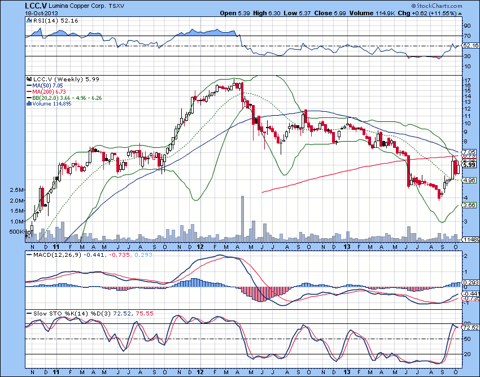Click the 2.5M label on the volume axis
The image size is (480, 377).
coord(17,190)
